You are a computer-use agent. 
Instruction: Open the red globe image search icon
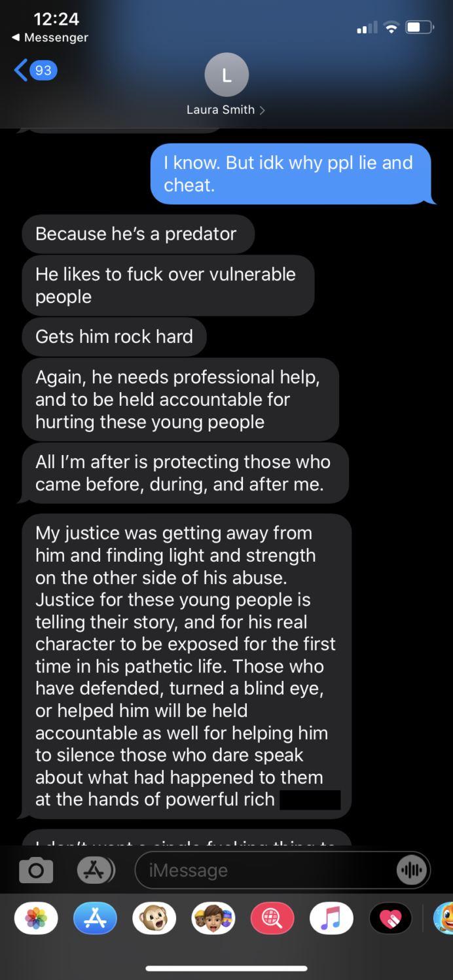tap(272, 918)
